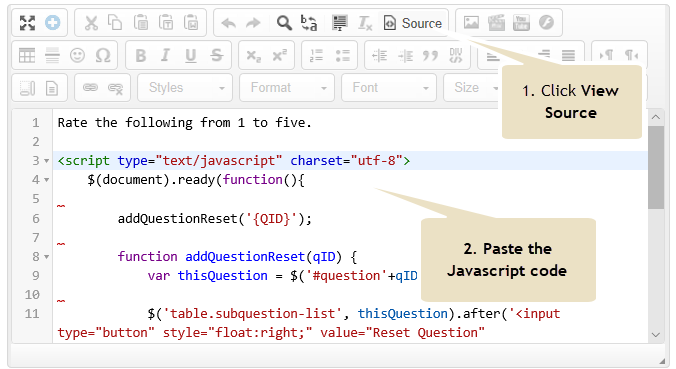The height and width of the screenshot is (369, 676).
Task: Click the Select All icon
Action: pos(340,23)
